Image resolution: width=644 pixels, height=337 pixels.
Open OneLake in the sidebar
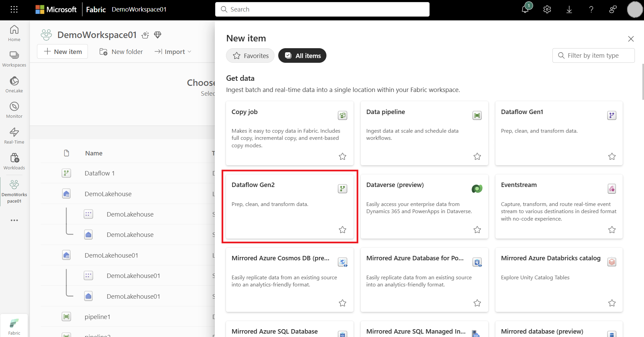14,85
